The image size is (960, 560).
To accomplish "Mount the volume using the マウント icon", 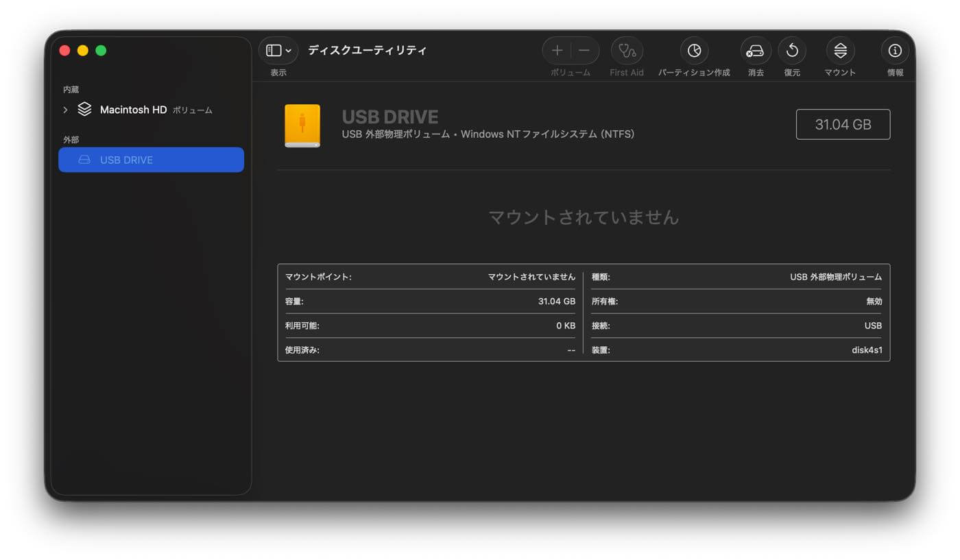I will [839, 50].
